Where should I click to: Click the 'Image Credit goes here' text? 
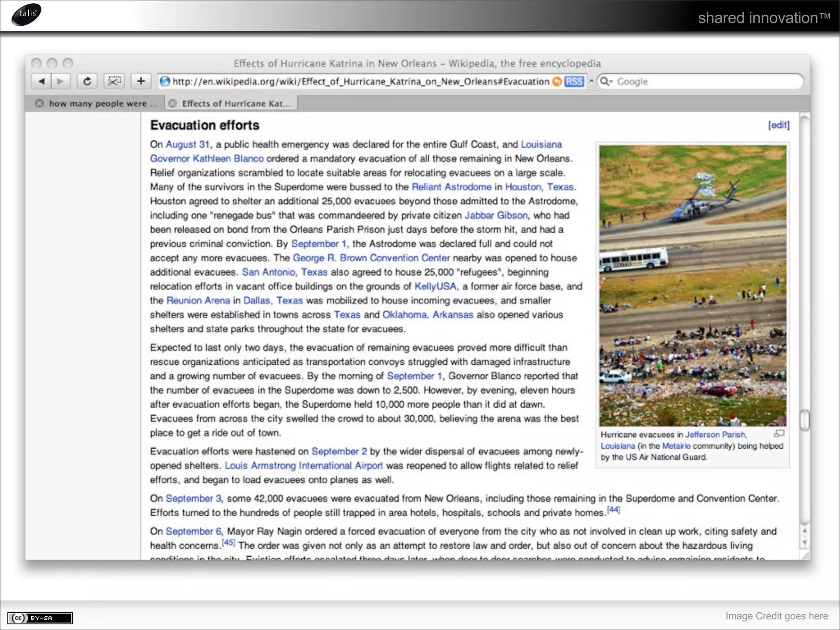click(x=777, y=616)
